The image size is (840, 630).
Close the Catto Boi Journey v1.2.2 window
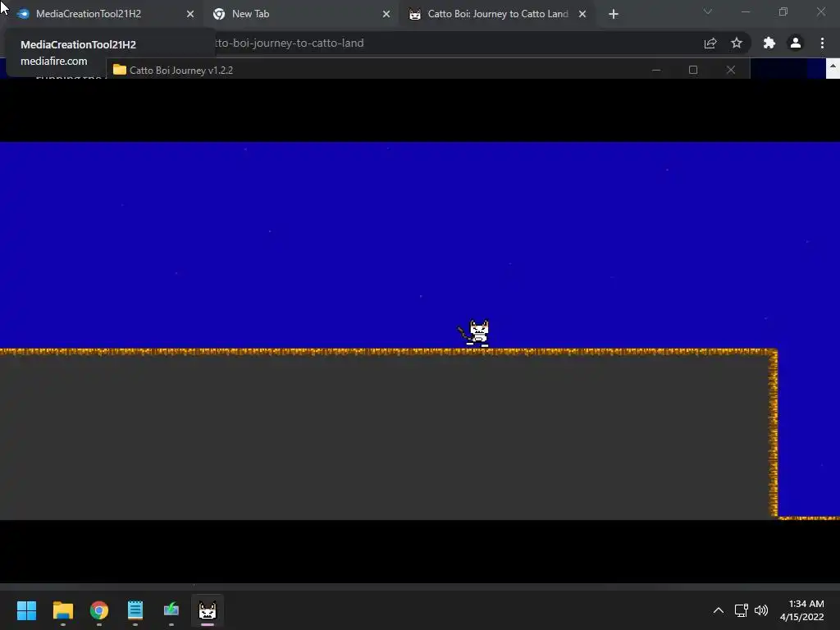click(731, 70)
